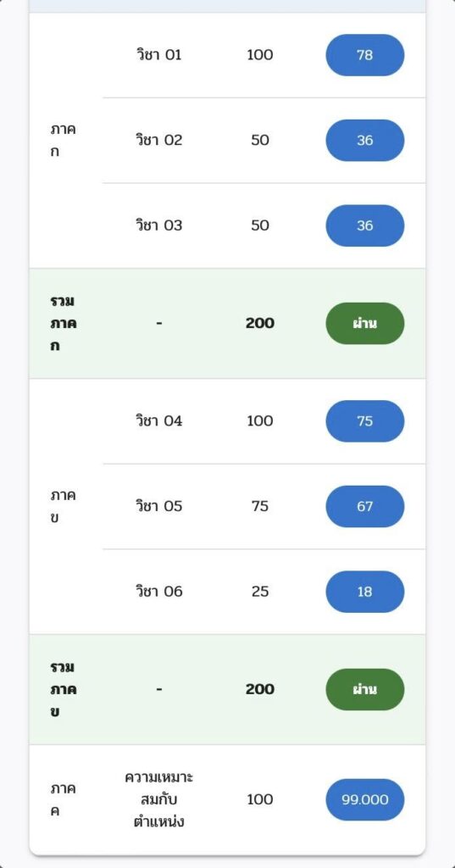Click the score badge showing 18
The height and width of the screenshot is (868, 455).
pos(365,592)
